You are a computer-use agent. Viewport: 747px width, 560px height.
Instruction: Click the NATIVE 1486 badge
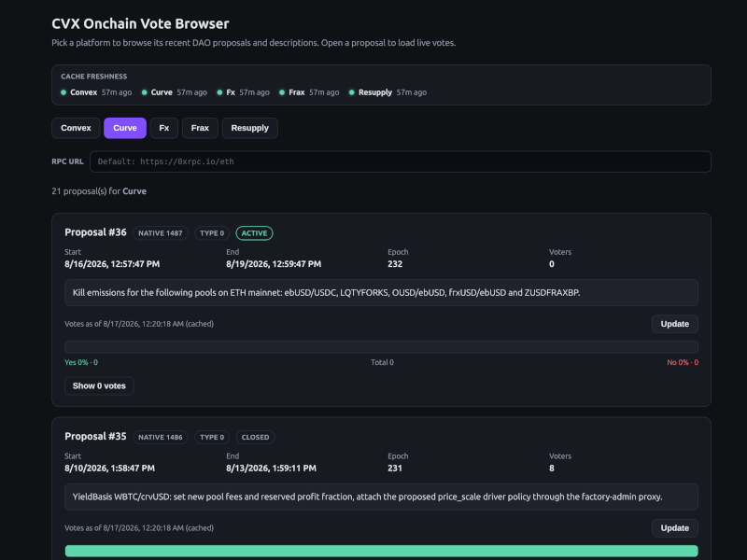161,437
